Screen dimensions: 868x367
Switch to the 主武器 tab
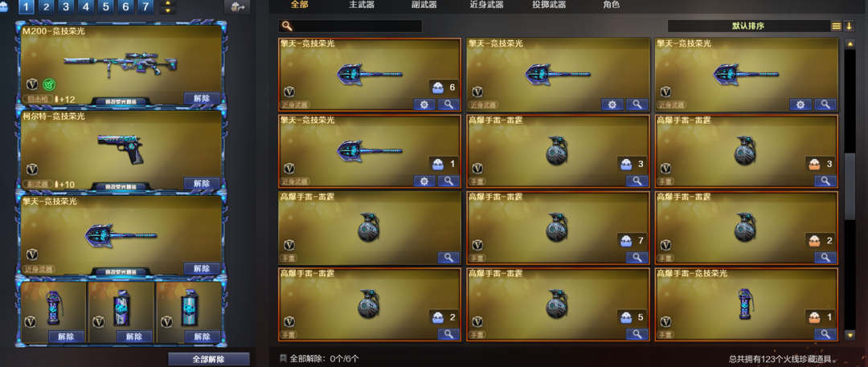362,5
